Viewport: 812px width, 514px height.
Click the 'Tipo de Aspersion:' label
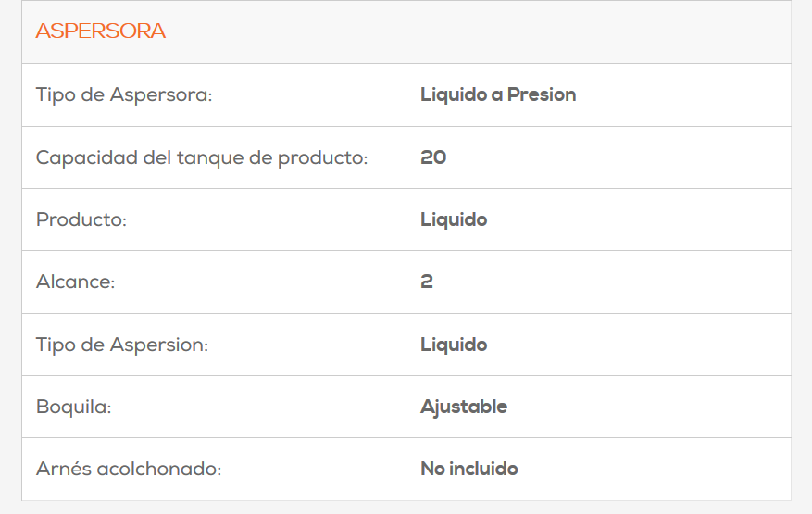click(x=122, y=345)
